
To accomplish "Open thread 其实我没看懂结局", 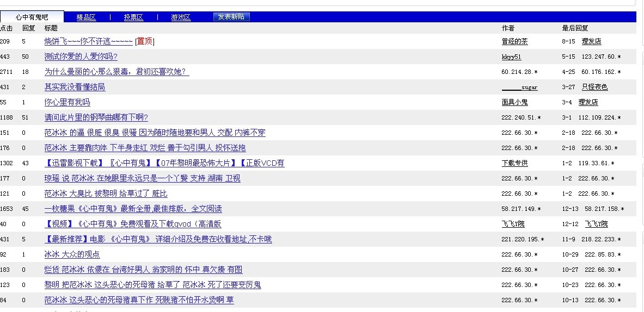I will pyautogui.click(x=75, y=87).
